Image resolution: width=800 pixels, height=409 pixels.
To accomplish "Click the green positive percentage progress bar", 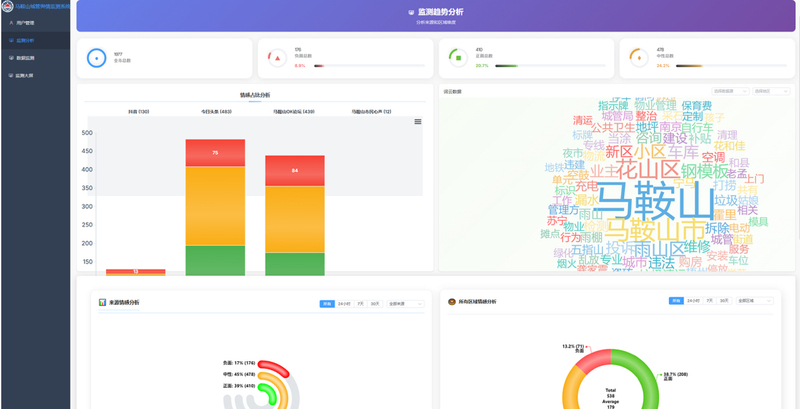I will [550, 66].
